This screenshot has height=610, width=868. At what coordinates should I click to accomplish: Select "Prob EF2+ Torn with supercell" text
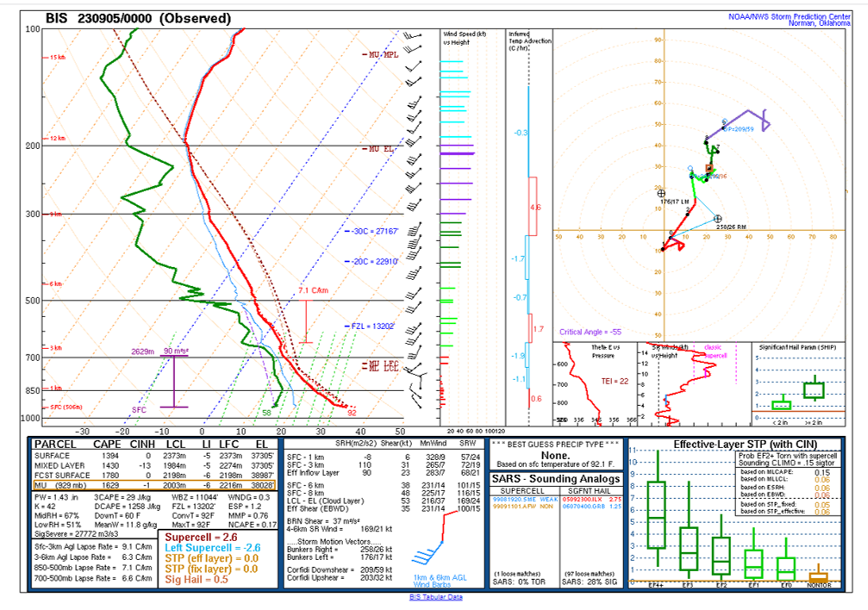pyautogui.click(x=788, y=456)
